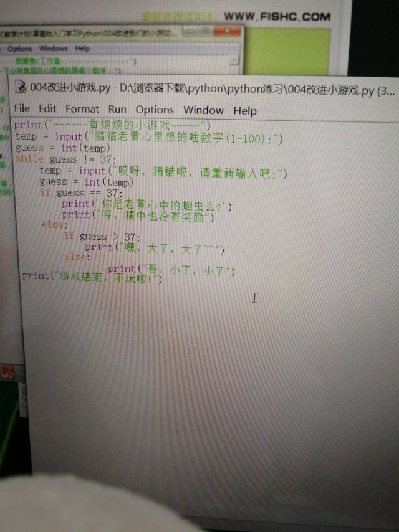
Task: Click the first print line with '小游戏'
Action: (x=112, y=125)
